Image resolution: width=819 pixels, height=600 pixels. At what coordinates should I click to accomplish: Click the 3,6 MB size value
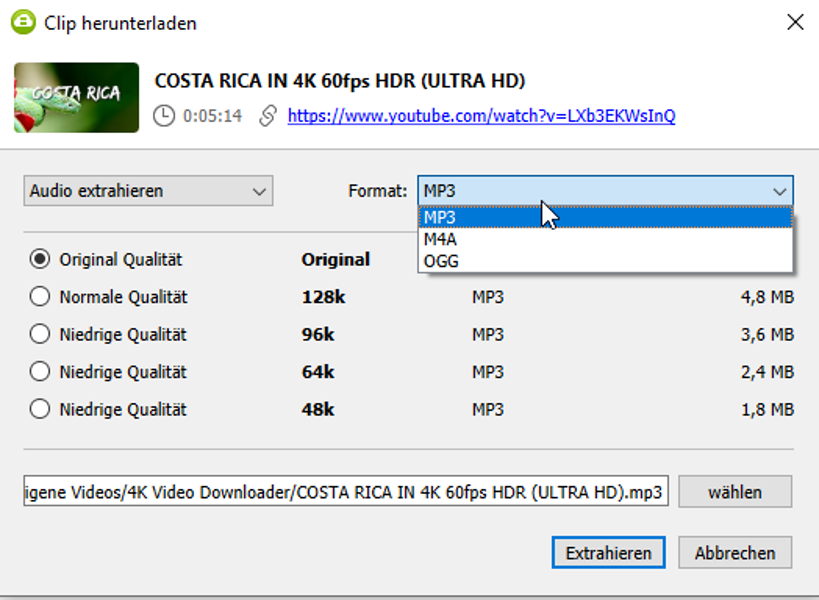(x=767, y=334)
